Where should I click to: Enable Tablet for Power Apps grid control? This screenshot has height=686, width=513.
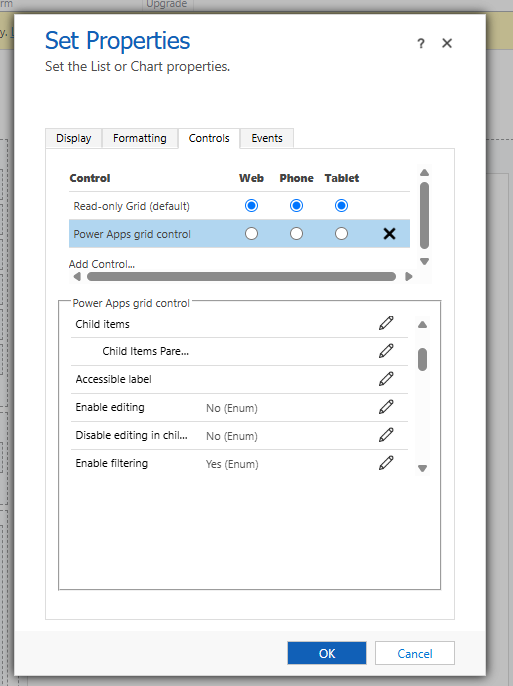[x=342, y=234]
